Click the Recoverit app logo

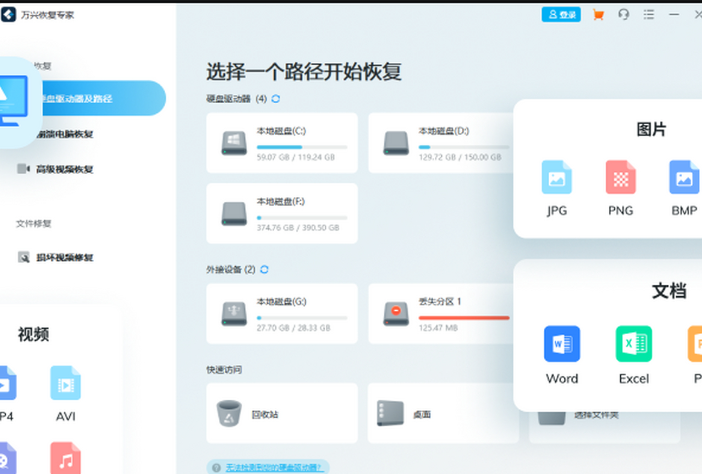point(8,15)
